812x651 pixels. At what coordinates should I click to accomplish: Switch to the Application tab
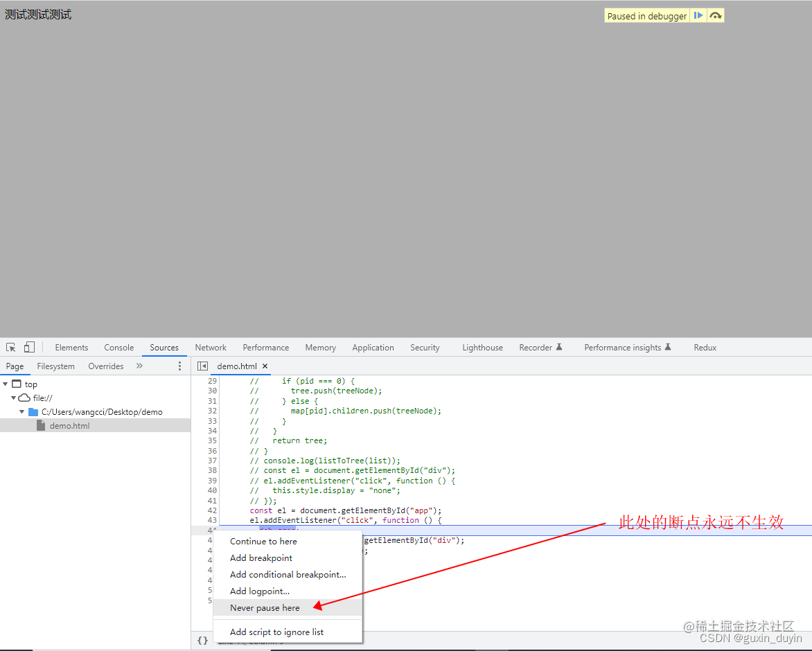click(x=373, y=347)
